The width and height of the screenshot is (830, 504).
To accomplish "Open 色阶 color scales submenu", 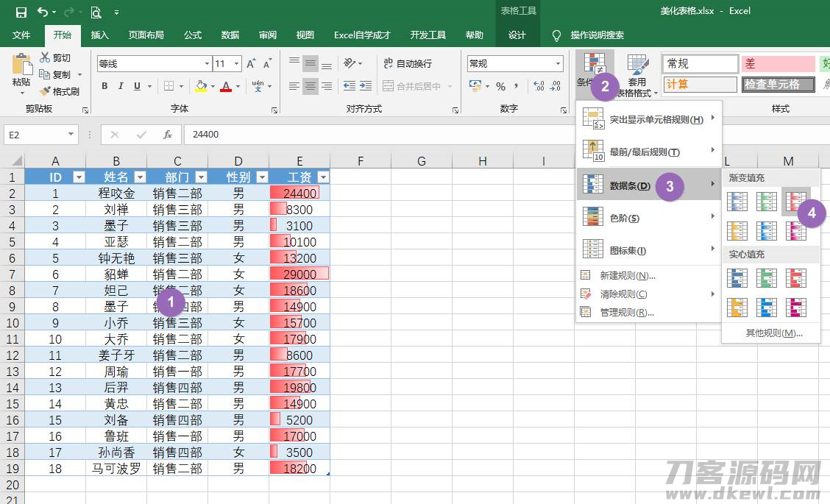I will pos(649,218).
